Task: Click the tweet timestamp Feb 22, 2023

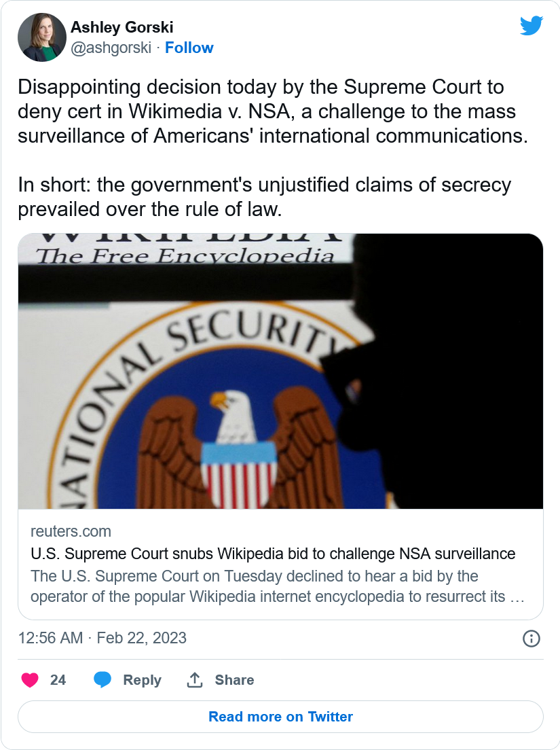Action: [x=102, y=639]
